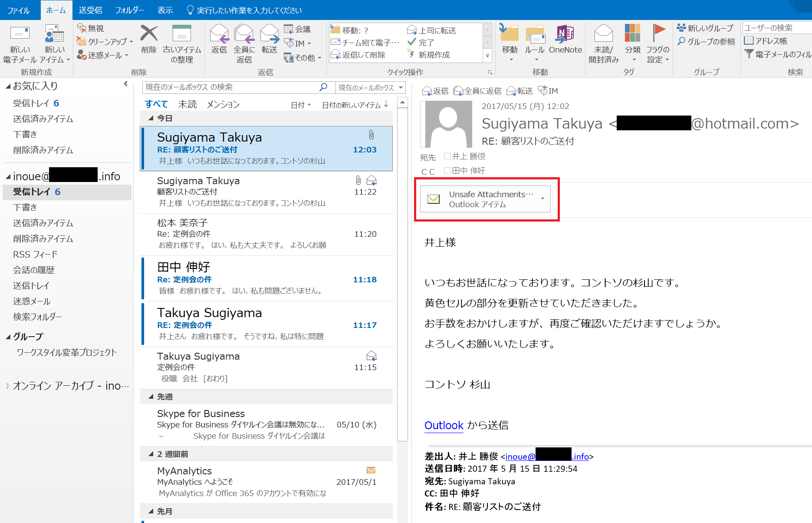Open the クリーンアップ dropdown

point(131,42)
